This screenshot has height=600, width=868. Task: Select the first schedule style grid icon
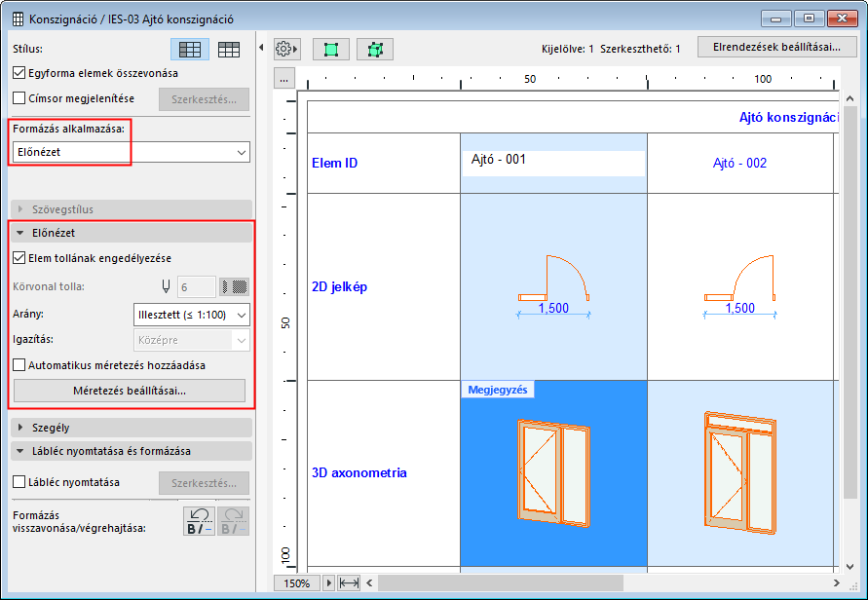(x=190, y=50)
